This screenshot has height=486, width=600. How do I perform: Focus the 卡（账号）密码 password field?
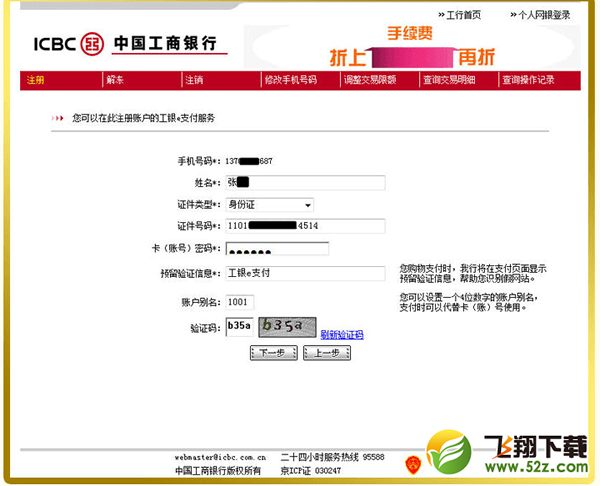(277, 249)
